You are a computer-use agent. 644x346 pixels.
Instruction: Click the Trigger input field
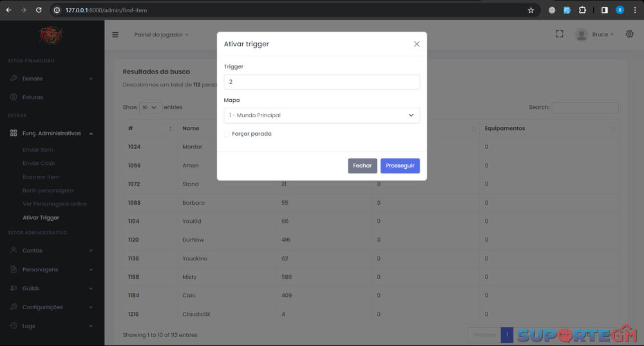322,82
